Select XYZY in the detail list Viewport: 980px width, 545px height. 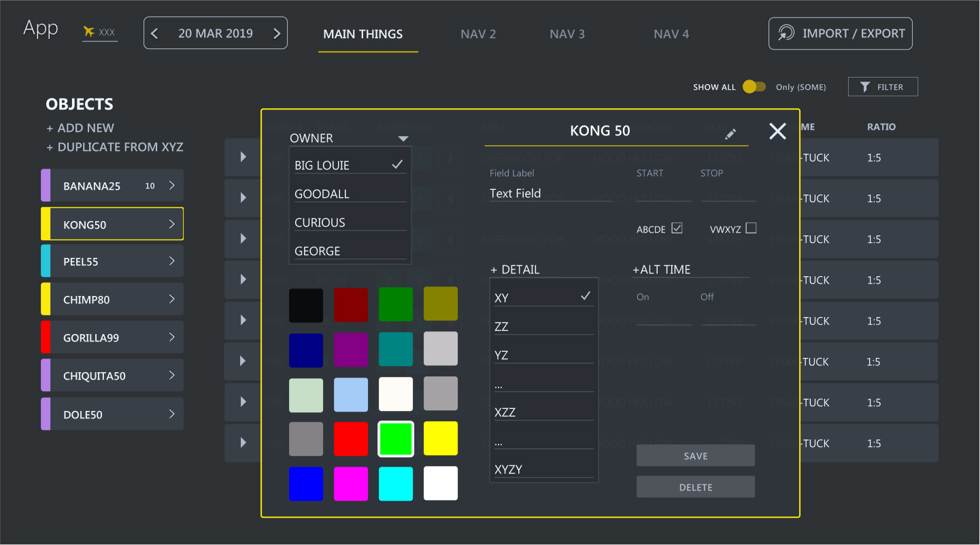(x=544, y=469)
